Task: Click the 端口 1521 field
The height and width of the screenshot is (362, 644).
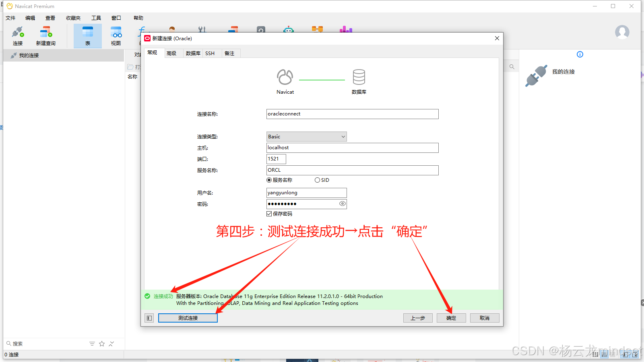Action: pos(276,159)
